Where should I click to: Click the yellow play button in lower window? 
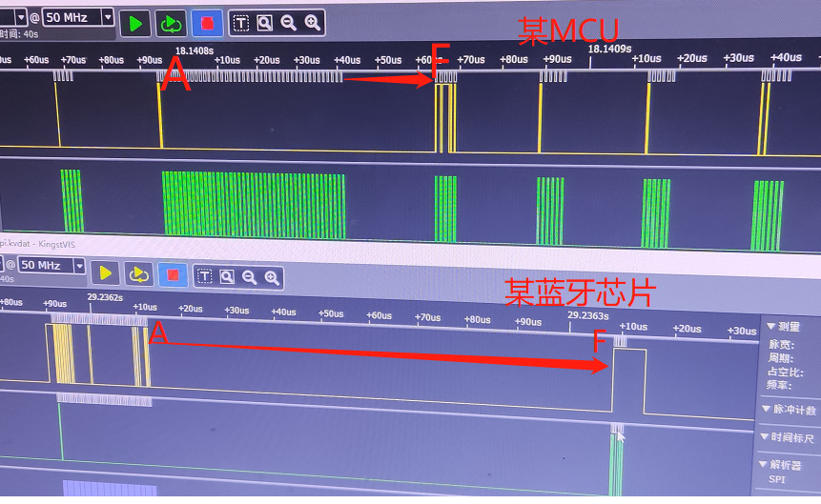point(106,274)
